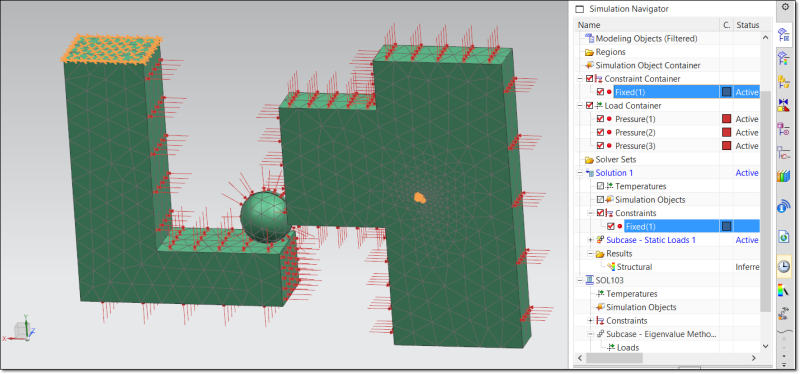The image size is (800, 374).
Task: Collapse the Load Container node
Action: [580, 106]
